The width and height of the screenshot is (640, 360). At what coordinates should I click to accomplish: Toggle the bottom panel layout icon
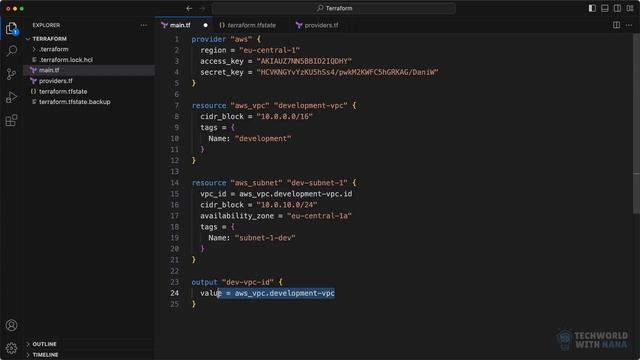click(604, 8)
